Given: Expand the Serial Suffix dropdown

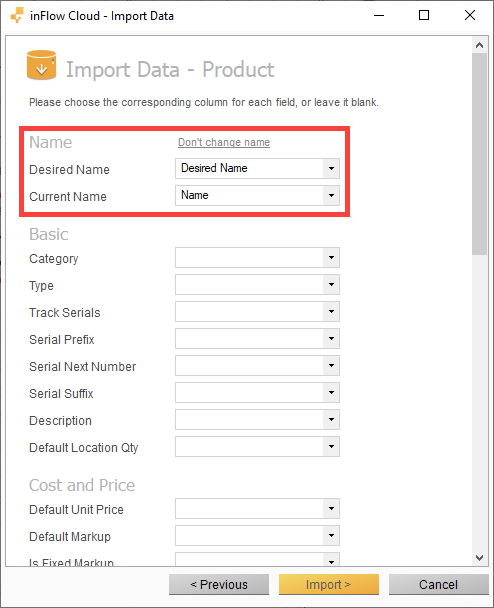Looking at the screenshot, I should [257, 393].
